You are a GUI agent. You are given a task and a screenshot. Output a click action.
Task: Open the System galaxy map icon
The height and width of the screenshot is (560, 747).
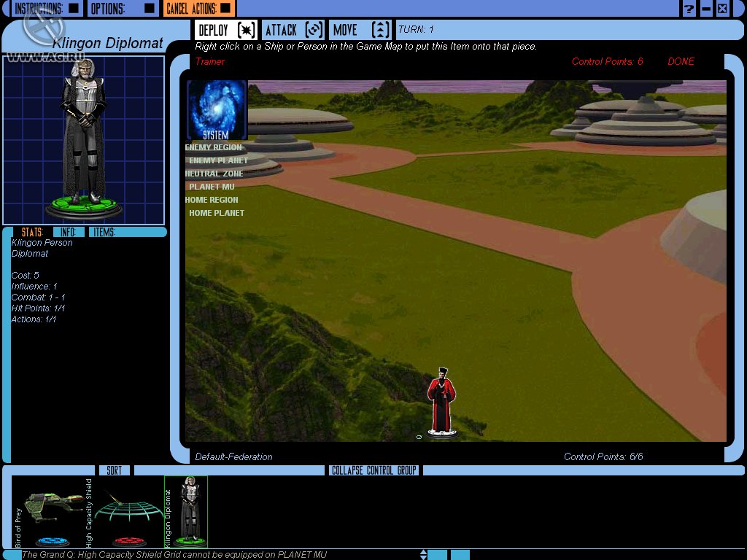(217, 110)
